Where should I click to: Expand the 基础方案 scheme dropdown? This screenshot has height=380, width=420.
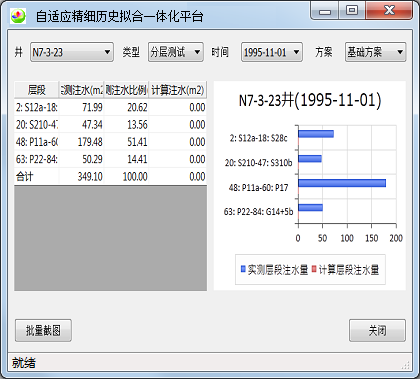[375, 52]
